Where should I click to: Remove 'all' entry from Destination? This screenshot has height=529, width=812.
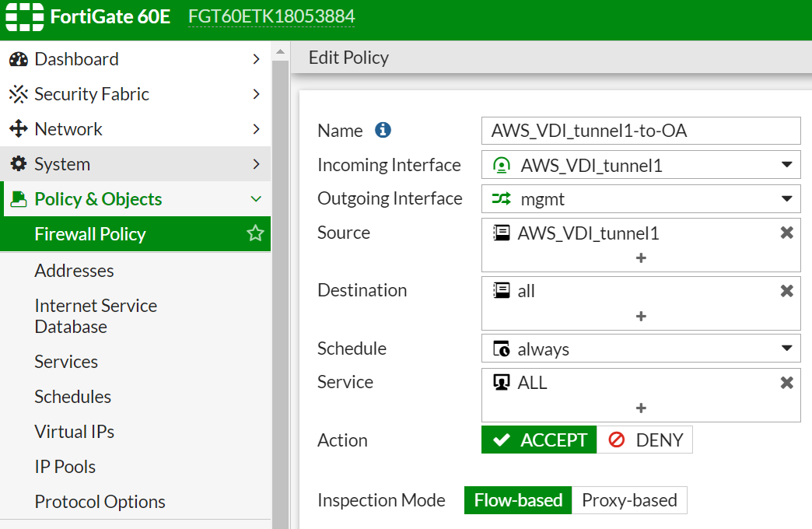pos(786,291)
